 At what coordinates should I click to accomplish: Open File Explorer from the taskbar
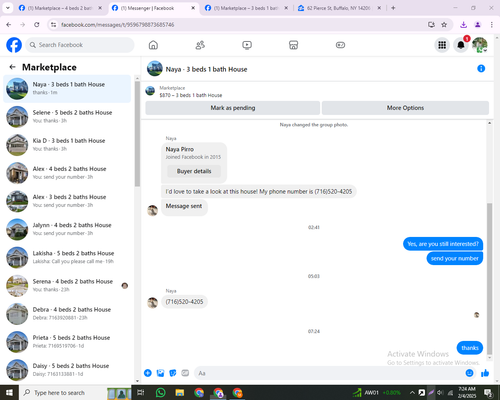(180, 393)
